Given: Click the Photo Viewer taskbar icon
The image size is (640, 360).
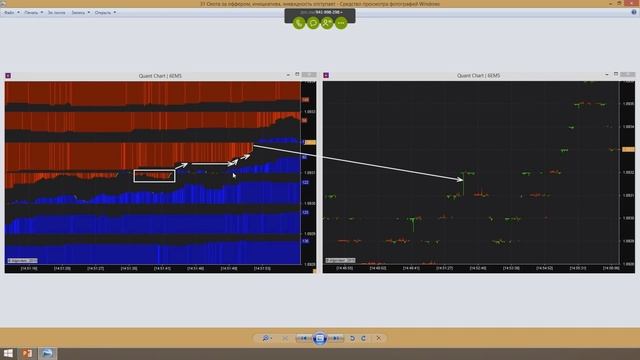Looking at the screenshot, I should click(47, 353).
